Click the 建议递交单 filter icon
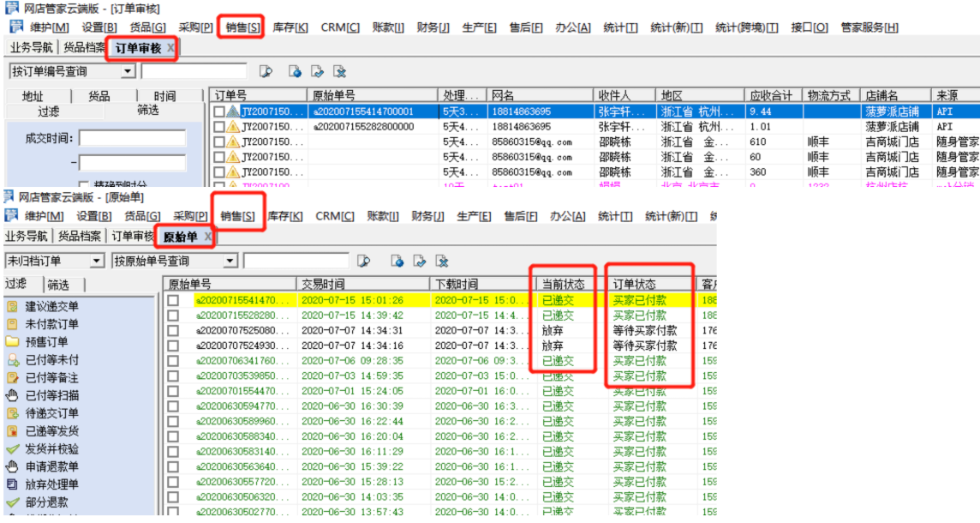 coord(12,306)
